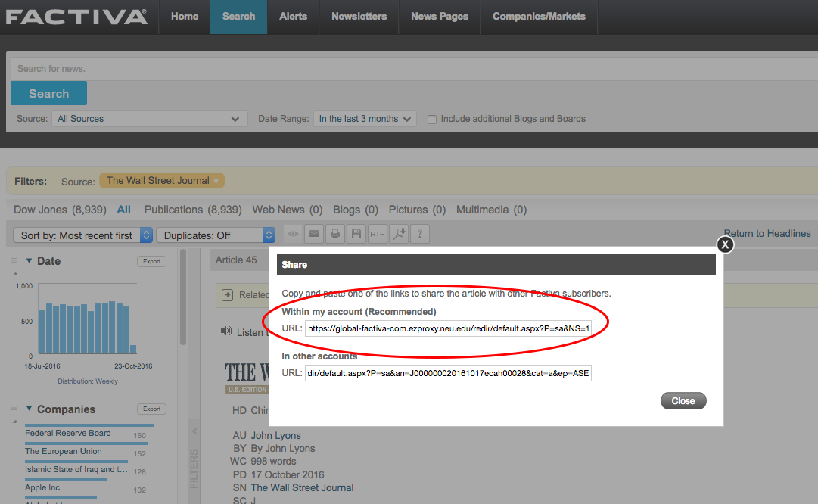Collapse the Companies section triangle
The height and width of the screenshot is (504, 818).
30,409
